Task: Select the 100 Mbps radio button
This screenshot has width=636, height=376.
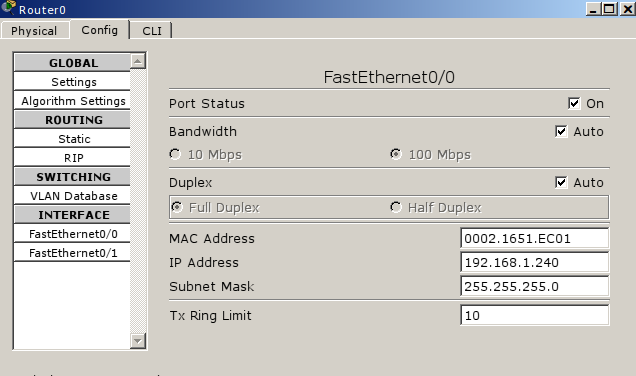Action: click(x=396, y=154)
